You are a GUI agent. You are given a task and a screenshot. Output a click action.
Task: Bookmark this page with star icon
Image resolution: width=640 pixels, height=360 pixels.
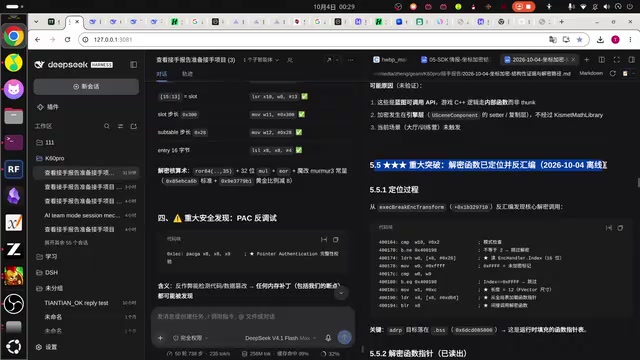click(580, 40)
